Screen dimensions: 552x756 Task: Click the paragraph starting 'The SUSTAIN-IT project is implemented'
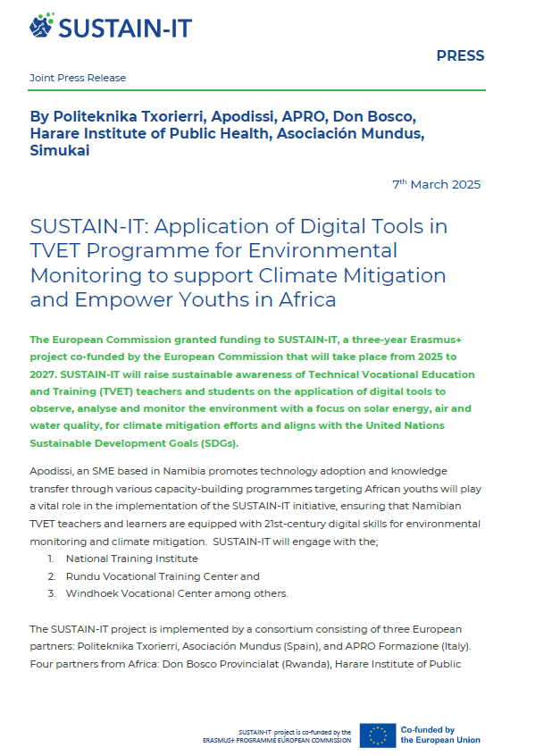pos(250,647)
